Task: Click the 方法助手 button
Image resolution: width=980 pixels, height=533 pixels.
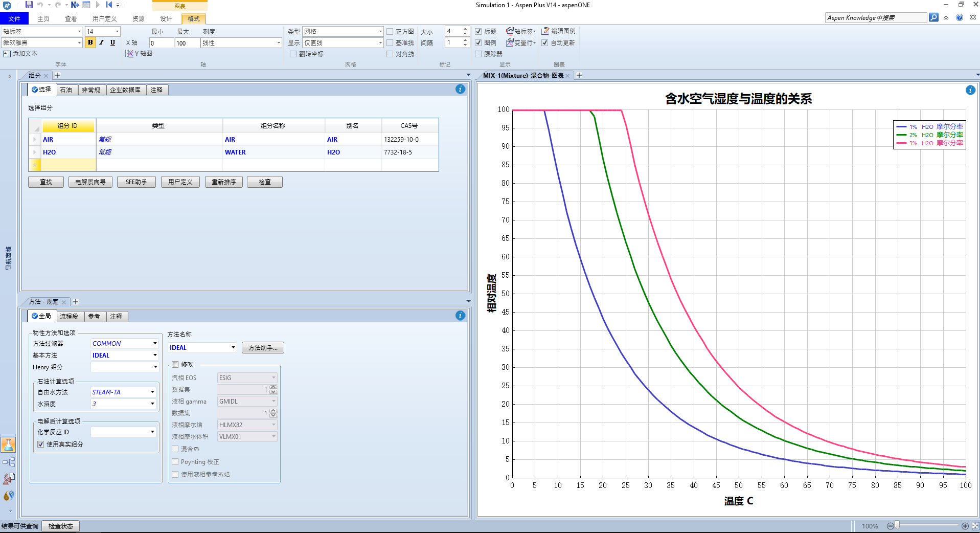Action: 263,347
